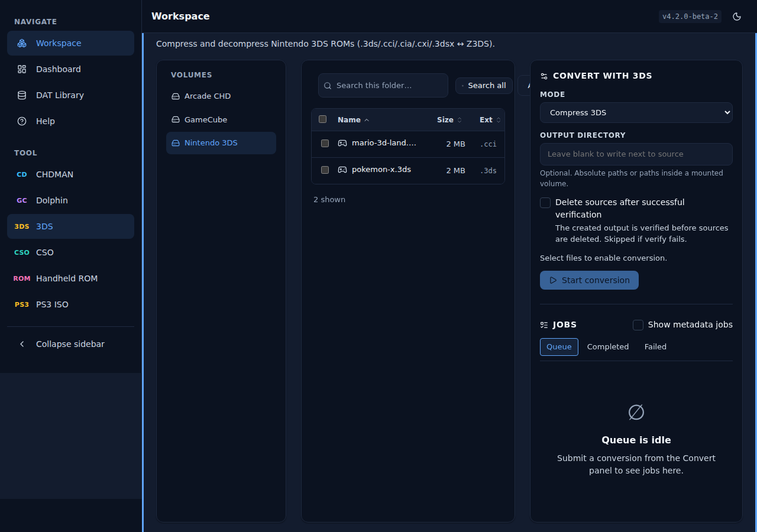
Task: Click the Convert with 3DS settings icon
Action: point(544,76)
